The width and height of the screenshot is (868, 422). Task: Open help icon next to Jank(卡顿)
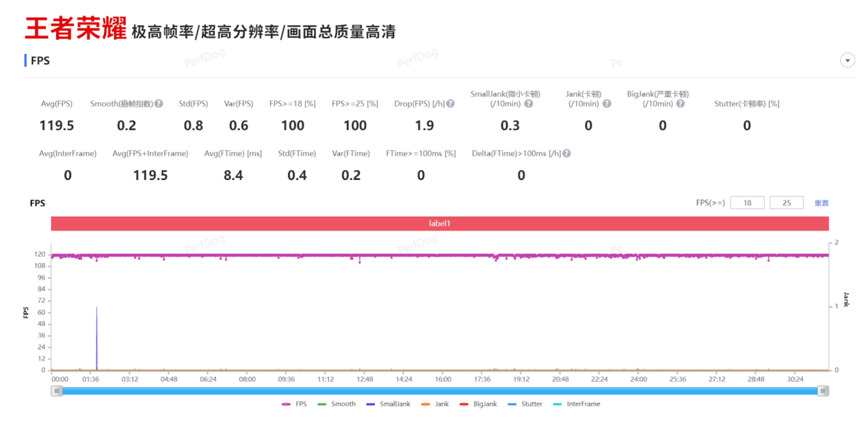coord(607,104)
